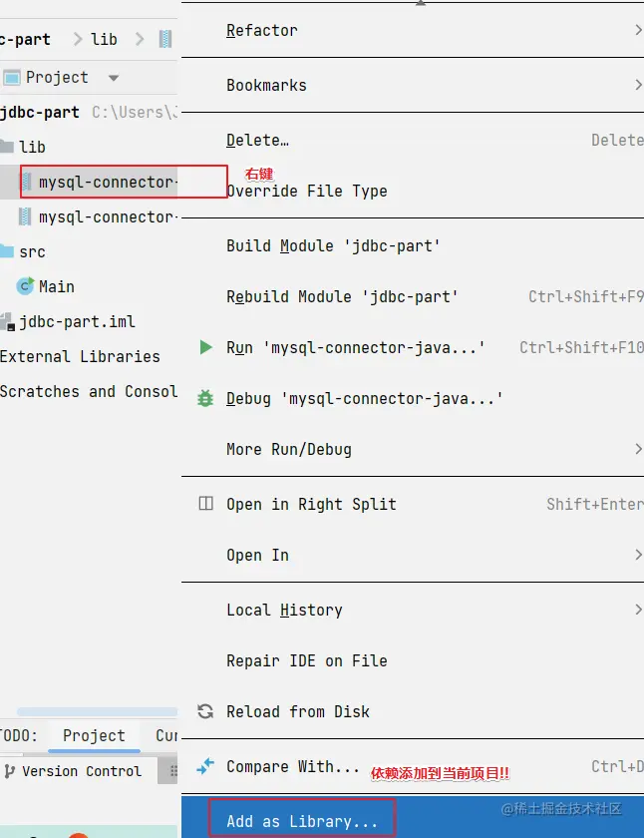Viewport: 644px width, 838px height.
Task: Click the jdbc-part.iml file icon
Action: [8, 321]
